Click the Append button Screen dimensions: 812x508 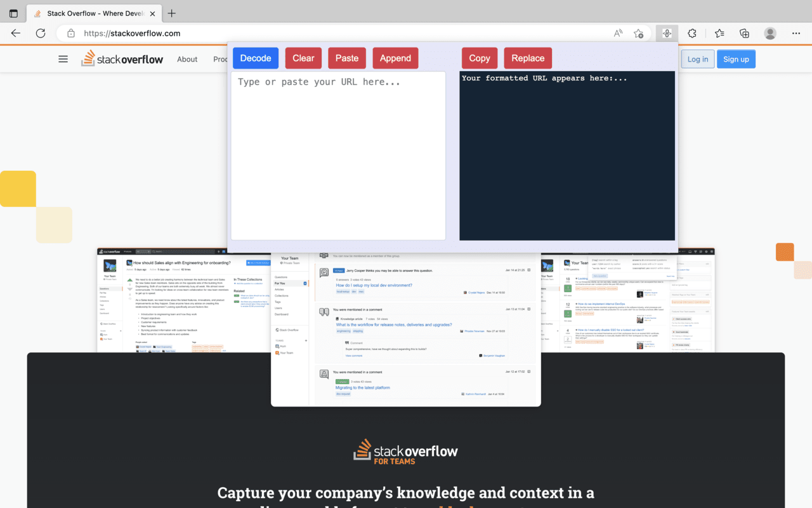395,58
